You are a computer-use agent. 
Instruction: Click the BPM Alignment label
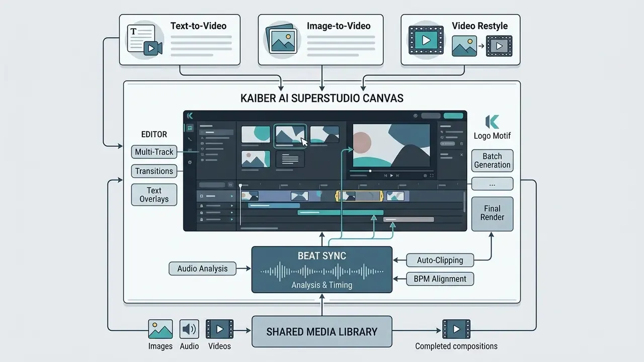pyautogui.click(x=440, y=279)
